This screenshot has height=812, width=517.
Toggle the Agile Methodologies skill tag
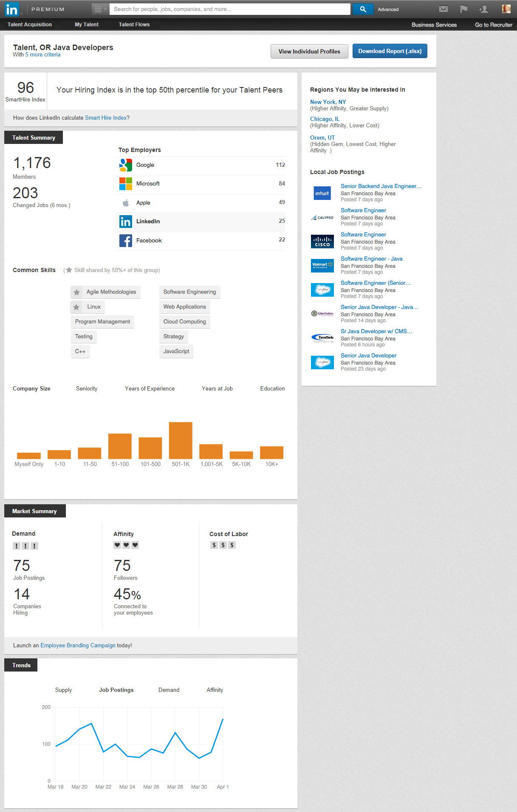tap(106, 292)
